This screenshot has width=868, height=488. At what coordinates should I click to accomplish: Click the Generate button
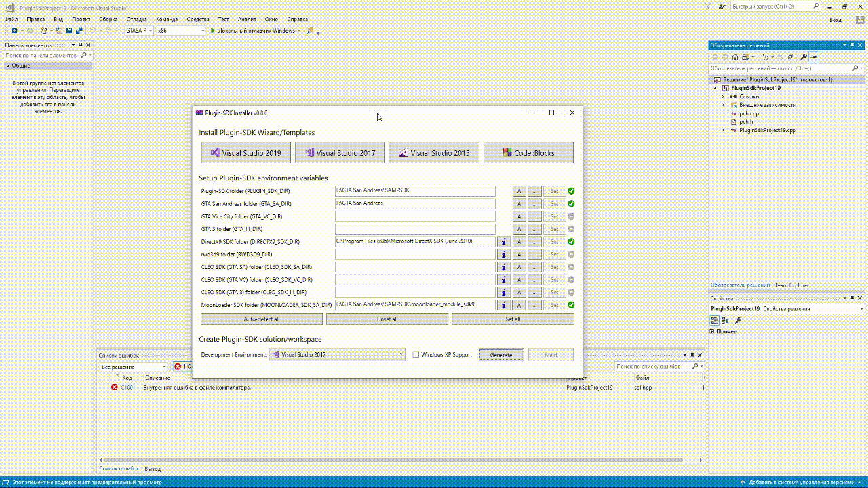tap(501, 355)
